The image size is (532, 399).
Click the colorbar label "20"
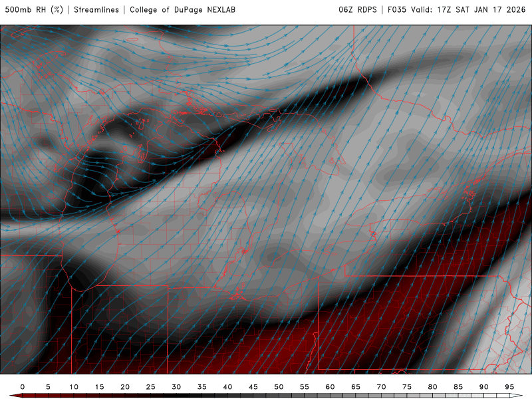point(125,387)
